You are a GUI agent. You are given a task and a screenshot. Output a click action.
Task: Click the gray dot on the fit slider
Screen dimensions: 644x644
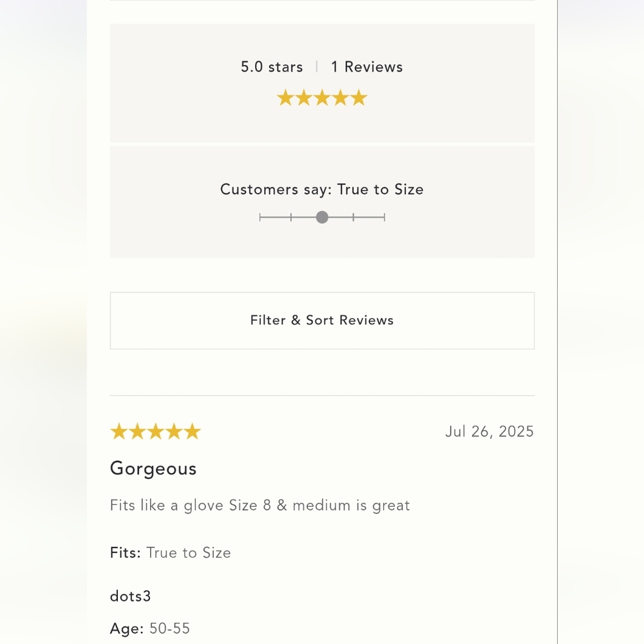click(x=322, y=218)
